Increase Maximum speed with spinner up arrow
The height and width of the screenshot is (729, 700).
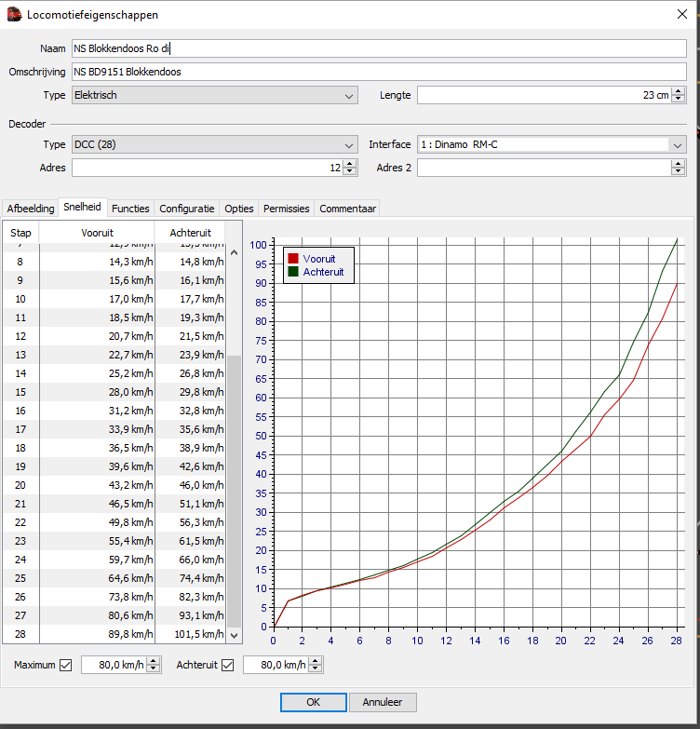[154, 661]
